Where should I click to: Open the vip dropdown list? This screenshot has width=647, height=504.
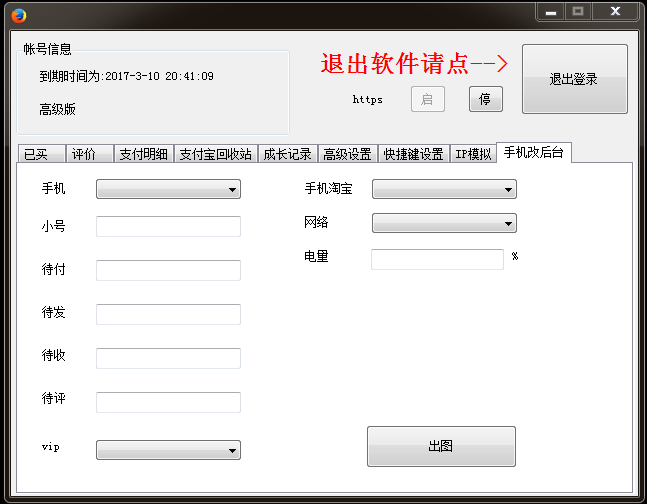pyautogui.click(x=168, y=450)
